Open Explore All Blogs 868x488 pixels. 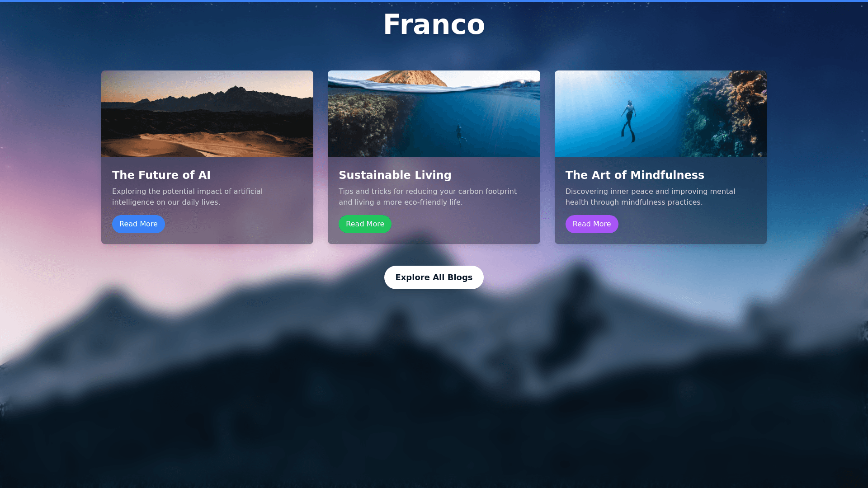pos(434,277)
